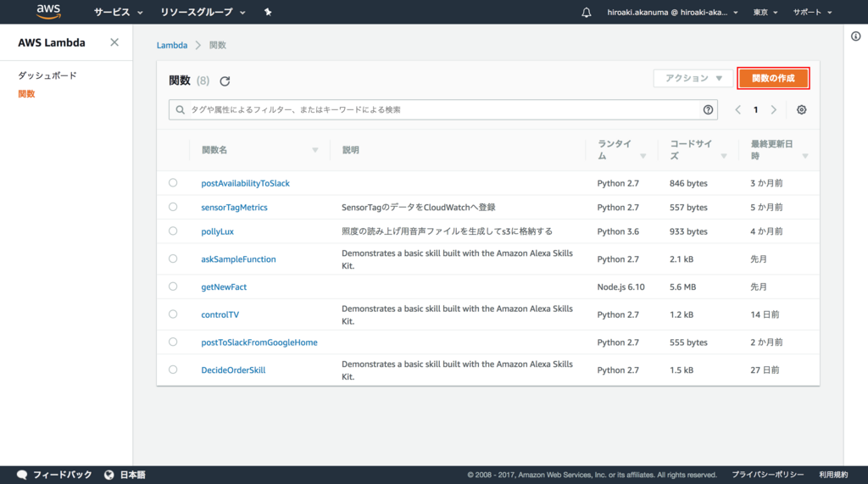Open the サービス dropdown menu
The image size is (868, 484).
(x=118, y=12)
